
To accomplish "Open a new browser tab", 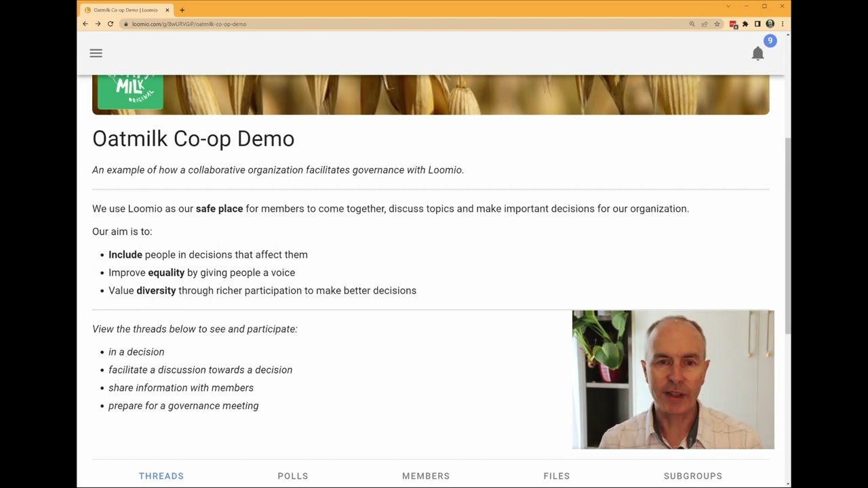I will pyautogui.click(x=182, y=10).
